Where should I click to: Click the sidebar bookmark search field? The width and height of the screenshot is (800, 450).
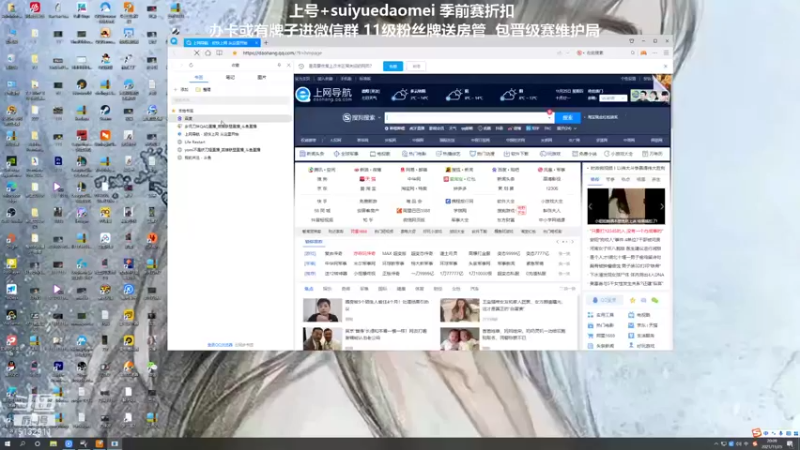tap(231, 100)
